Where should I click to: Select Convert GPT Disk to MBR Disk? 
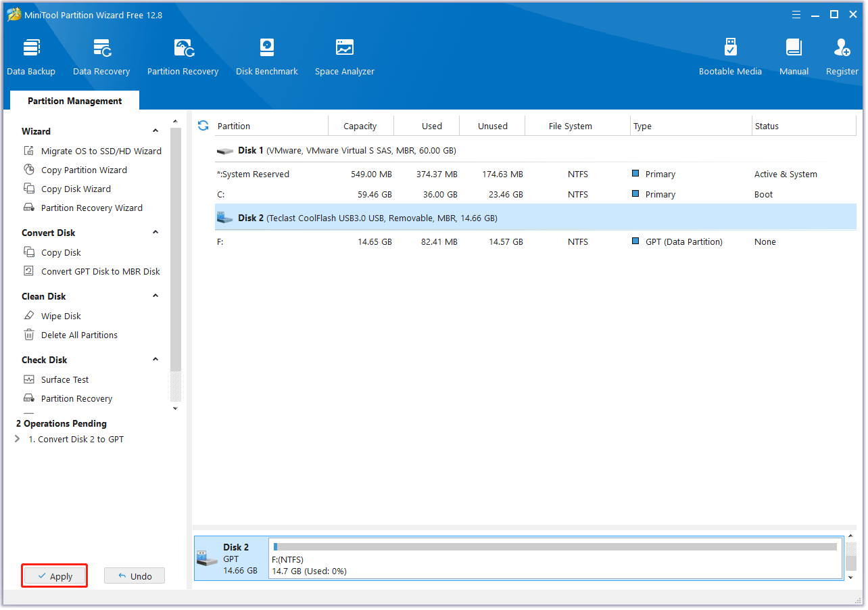(100, 271)
